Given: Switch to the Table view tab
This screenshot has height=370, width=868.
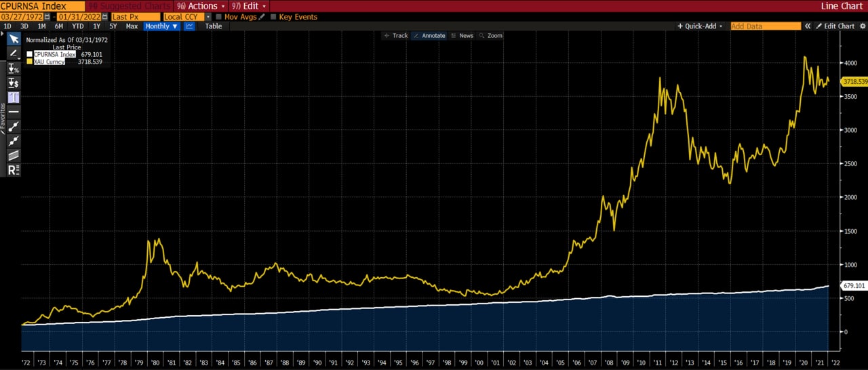Looking at the screenshot, I should click(213, 26).
